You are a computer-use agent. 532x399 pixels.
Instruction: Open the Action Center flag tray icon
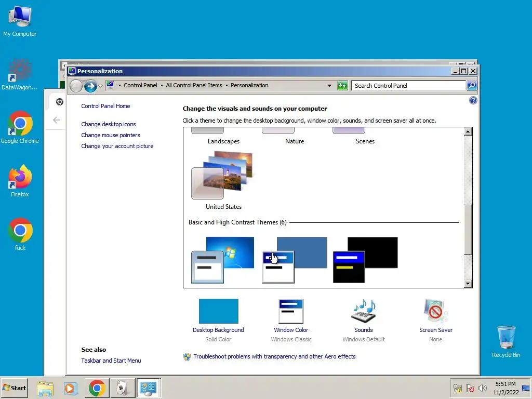[x=470, y=388]
